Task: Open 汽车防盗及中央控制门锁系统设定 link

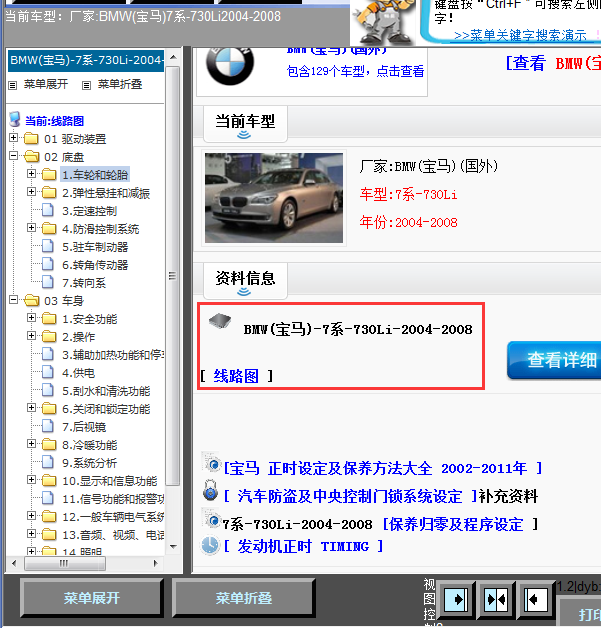Action: pos(350,496)
